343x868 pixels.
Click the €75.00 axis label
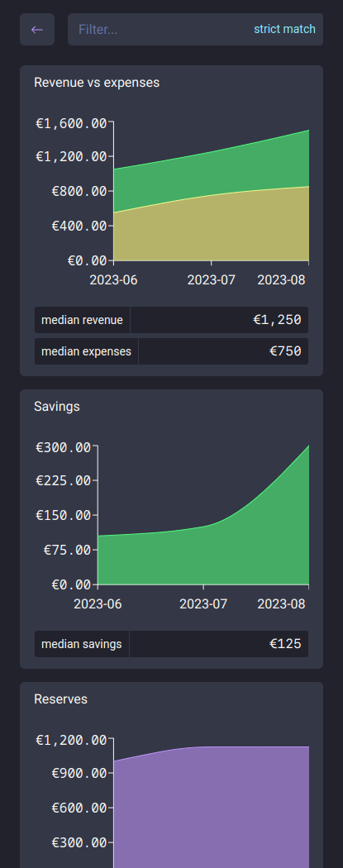point(68,550)
